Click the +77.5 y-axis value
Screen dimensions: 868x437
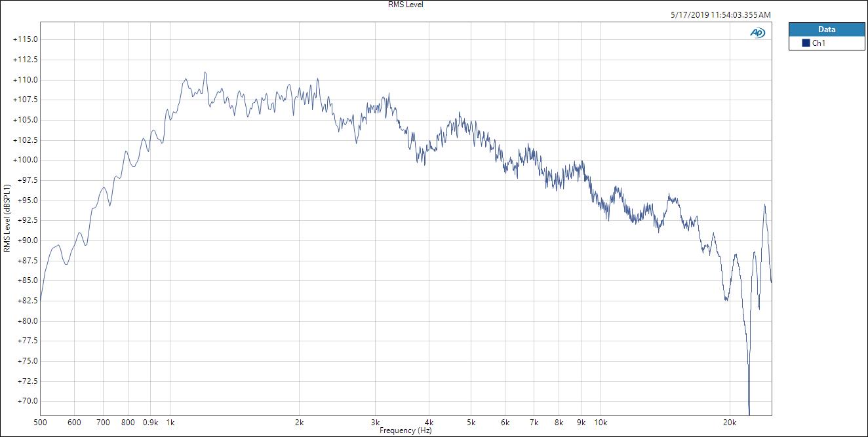pos(28,341)
